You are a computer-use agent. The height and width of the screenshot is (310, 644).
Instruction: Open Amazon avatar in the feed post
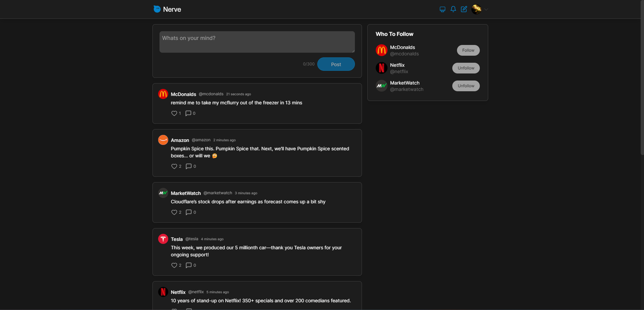click(163, 140)
